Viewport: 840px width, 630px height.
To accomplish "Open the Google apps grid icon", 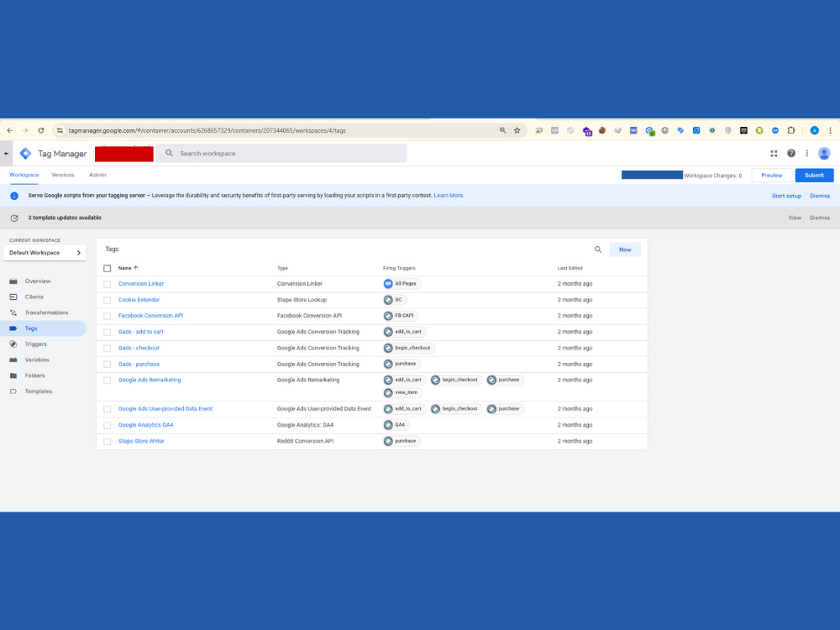I will [x=774, y=153].
